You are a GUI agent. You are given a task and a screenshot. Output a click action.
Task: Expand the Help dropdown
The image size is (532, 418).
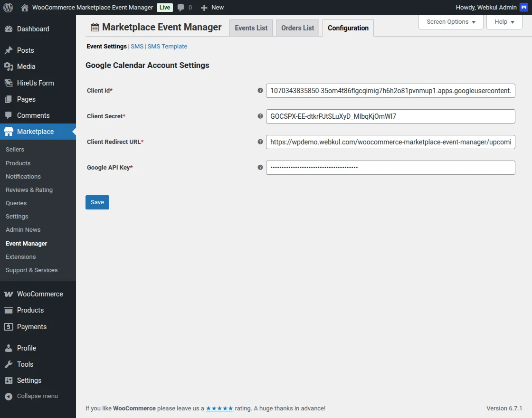tap(504, 21)
